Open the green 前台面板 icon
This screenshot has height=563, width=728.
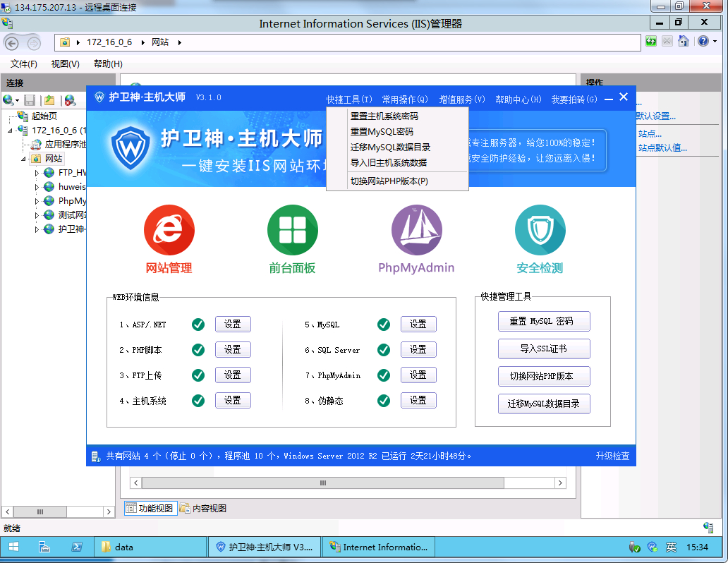(x=293, y=230)
